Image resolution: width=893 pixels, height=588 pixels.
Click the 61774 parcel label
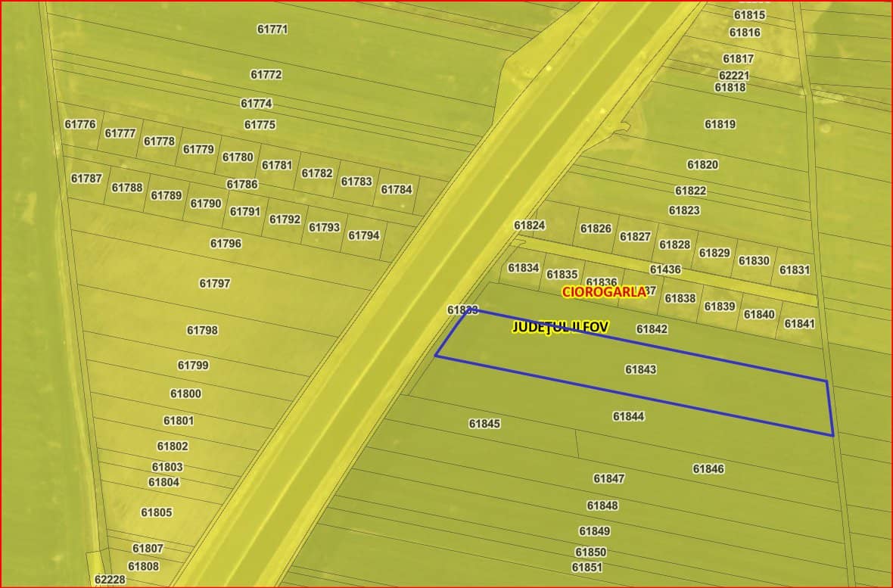click(x=257, y=104)
